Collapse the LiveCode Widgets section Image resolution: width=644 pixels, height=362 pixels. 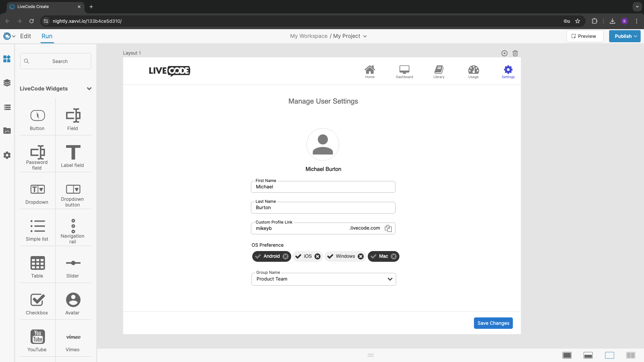pyautogui.click(x=89, y=89)
